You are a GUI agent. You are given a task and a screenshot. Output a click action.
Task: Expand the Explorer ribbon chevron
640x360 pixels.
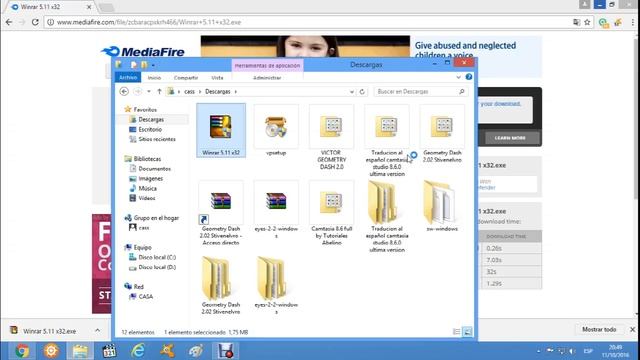458,77
